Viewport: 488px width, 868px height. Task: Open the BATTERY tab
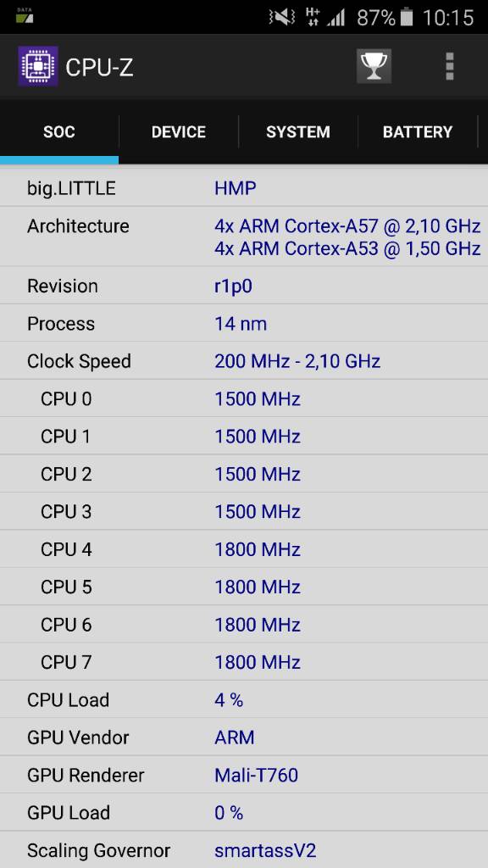tap(418, 131)
